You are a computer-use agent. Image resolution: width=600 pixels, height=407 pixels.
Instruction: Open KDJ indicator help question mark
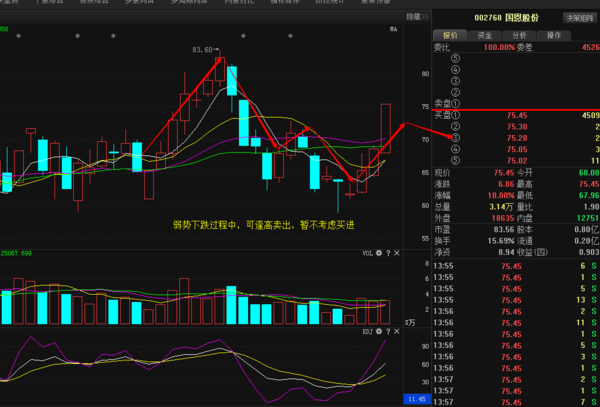(x=388, y=331)
